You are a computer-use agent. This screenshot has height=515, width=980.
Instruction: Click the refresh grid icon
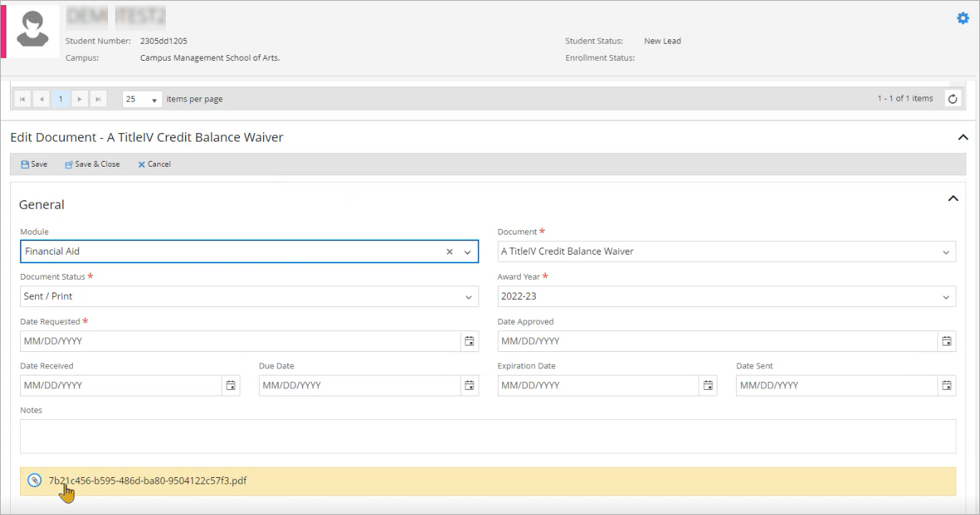[952, 99]
